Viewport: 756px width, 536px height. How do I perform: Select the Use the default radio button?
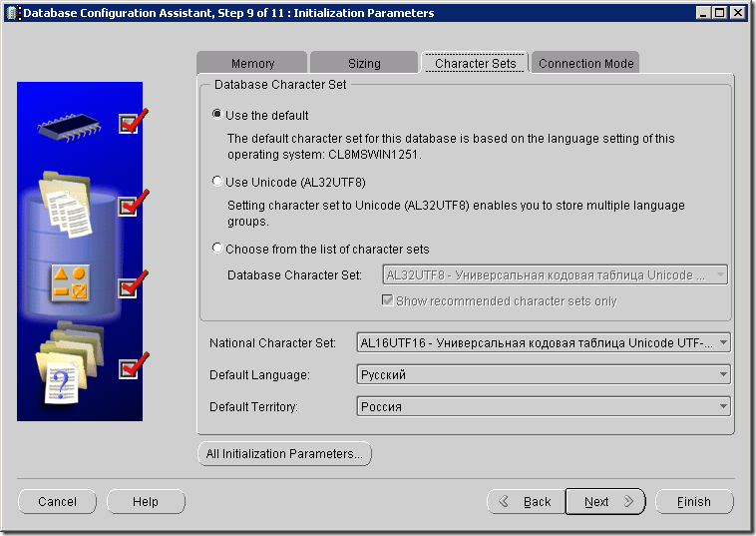pyautogui.click(x=217, y=115)
